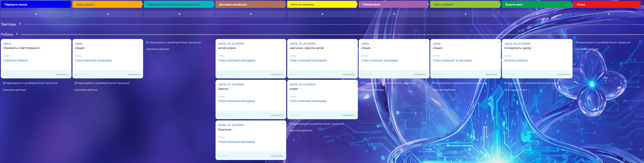Rename the китай-корея robot via pencil icon

238,48
